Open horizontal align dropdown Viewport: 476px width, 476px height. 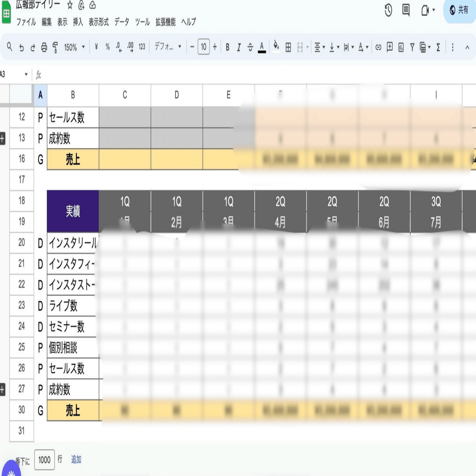pyautogui.click(x=320, y=47)
